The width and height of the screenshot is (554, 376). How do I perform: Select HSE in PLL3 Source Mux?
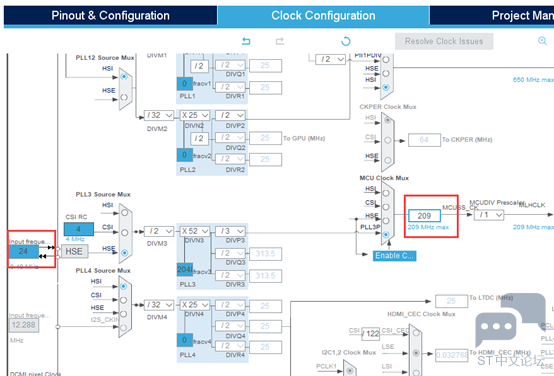[x=124, y=253]
